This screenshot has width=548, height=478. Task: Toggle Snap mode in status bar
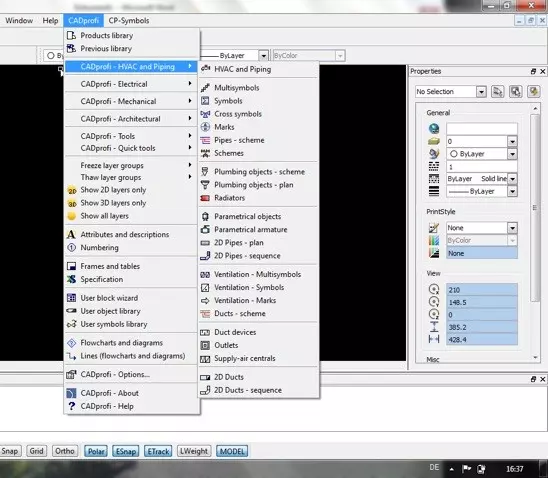coord(10,451)
